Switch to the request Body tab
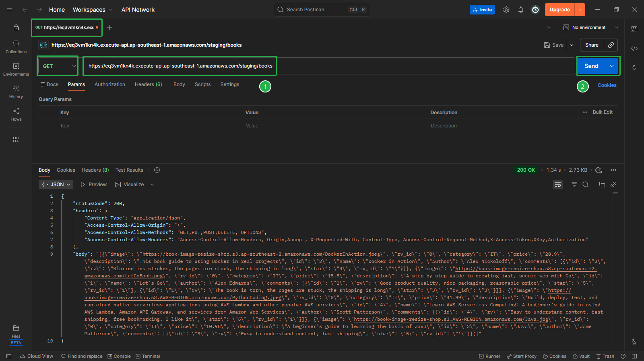 point(179,84)
